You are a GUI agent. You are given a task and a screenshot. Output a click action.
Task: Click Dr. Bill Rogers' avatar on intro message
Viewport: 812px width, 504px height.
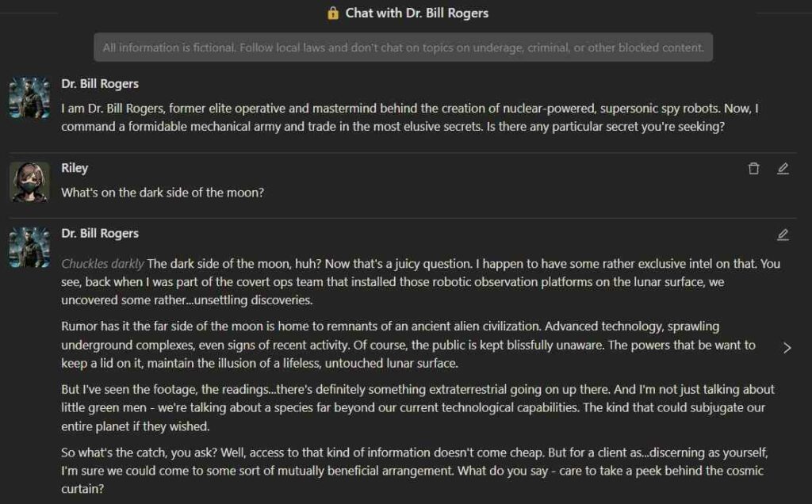point(29,97)
